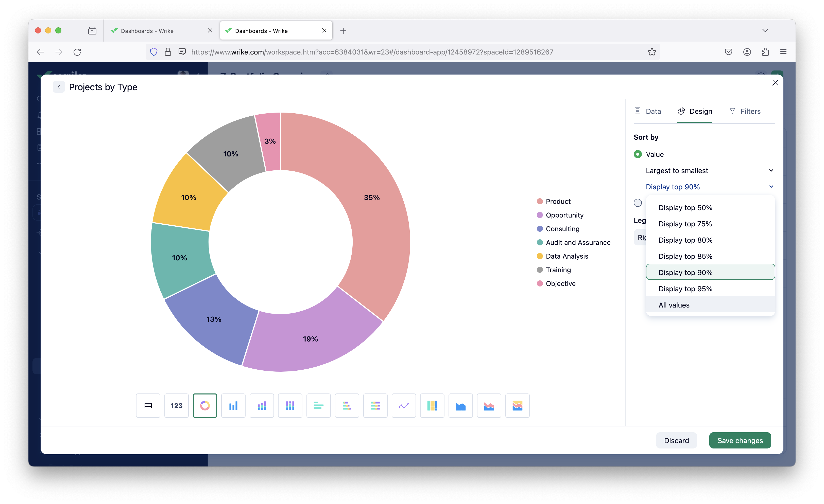The height and width of the screenshot is (504, 824).
Task: Pick the stacked column chart icon
Action: point(262,406)
